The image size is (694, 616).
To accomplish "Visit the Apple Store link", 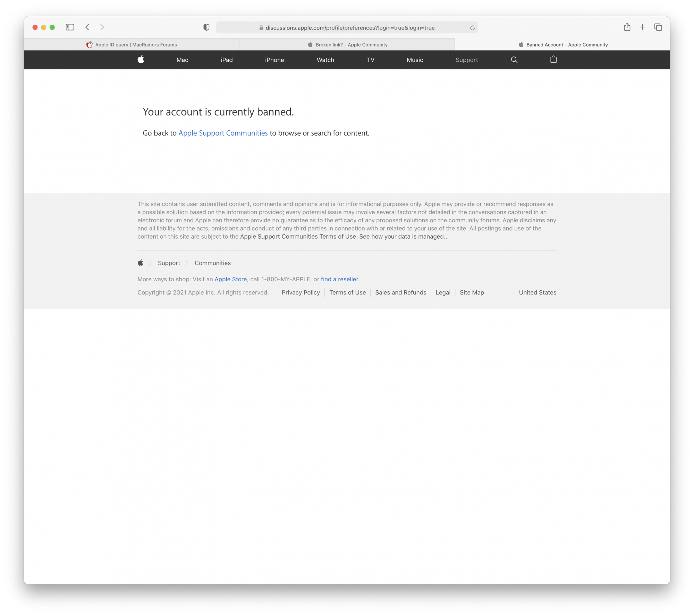I will [231, 279].
